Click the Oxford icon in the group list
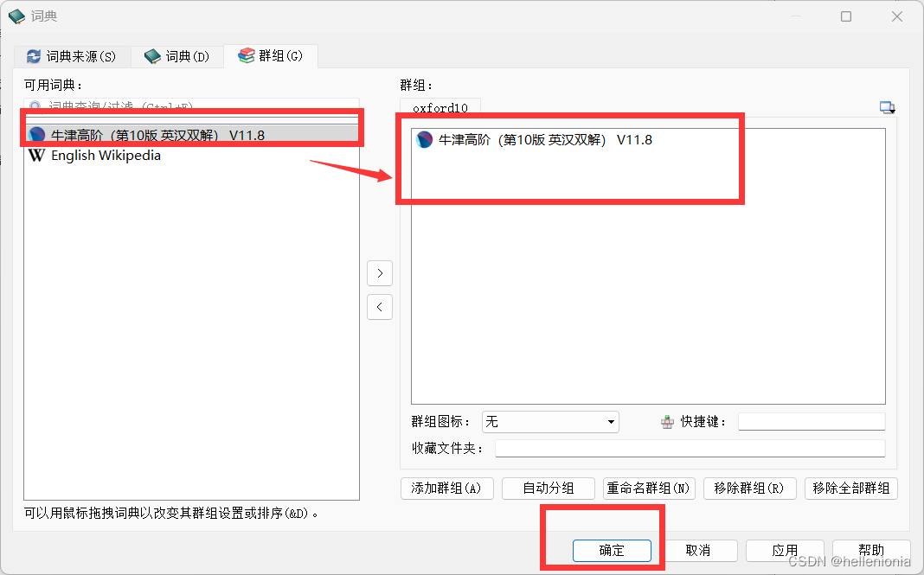Viewport: 924px width, 575px height. click(x=424, y=139)
